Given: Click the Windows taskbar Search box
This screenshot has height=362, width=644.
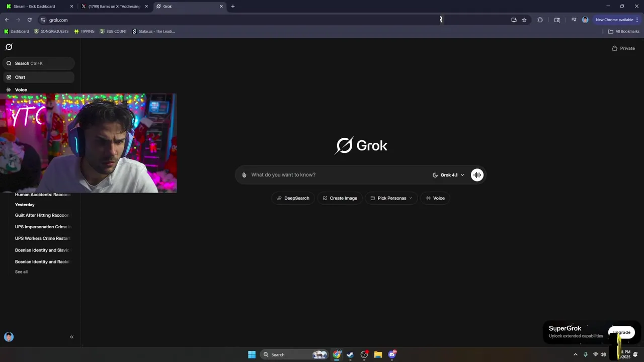Looking at the screenshot, I should 294,354.
